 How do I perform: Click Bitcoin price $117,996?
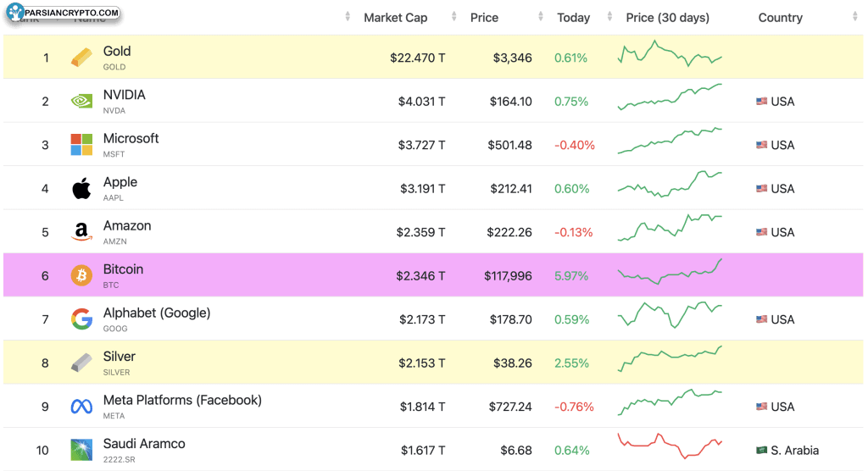[508, 275]
